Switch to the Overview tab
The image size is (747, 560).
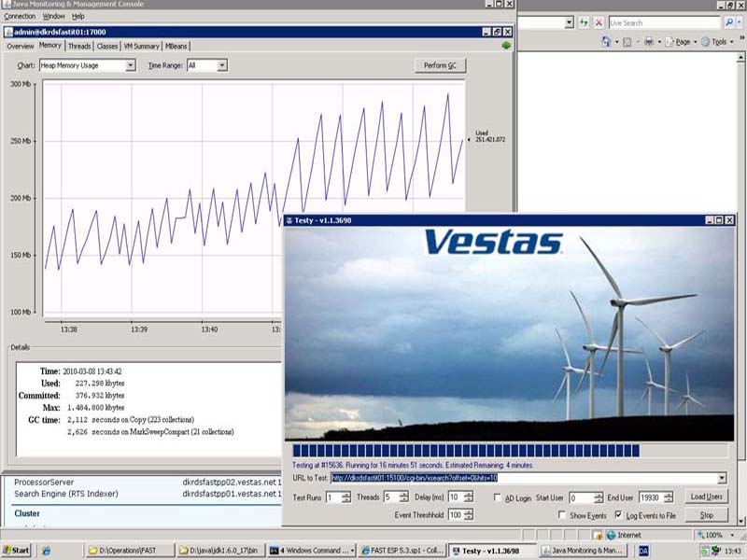point(20,46)
